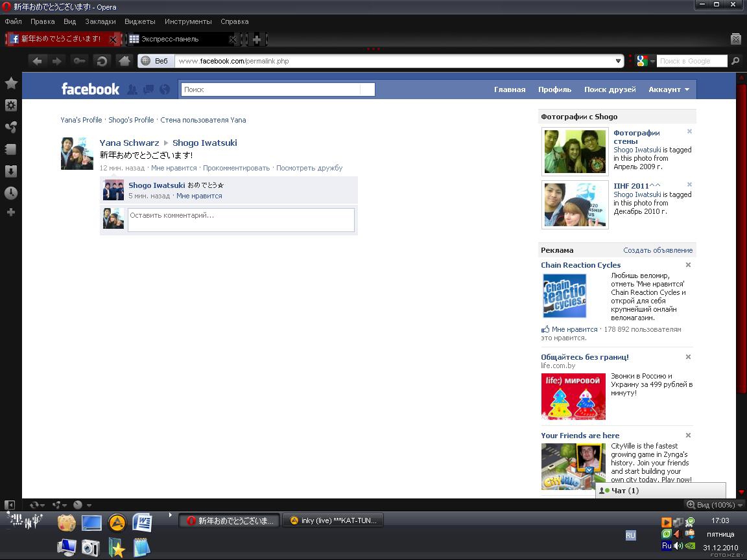Open Yana's Profile breadcrumb link
Viewport: 747px width, 560px height.
[81, 120]
